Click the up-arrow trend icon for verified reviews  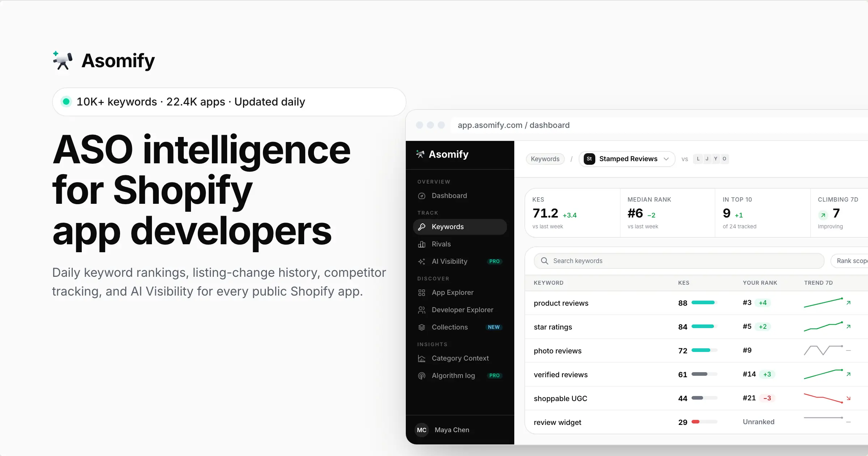pos(848,374)
